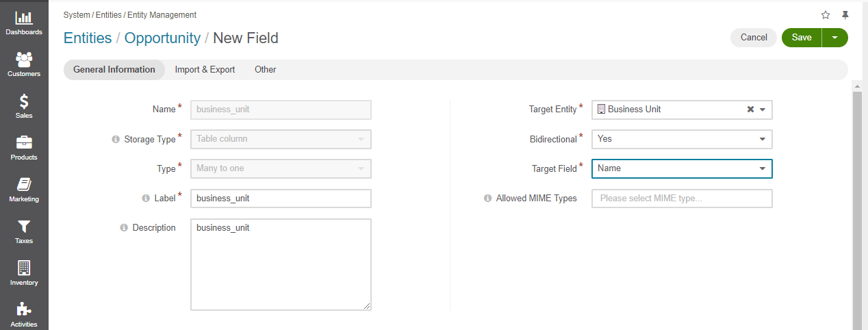
Task: Open the Inventory building icon menu
Action: pyautogui.click(x=24, y=273)
